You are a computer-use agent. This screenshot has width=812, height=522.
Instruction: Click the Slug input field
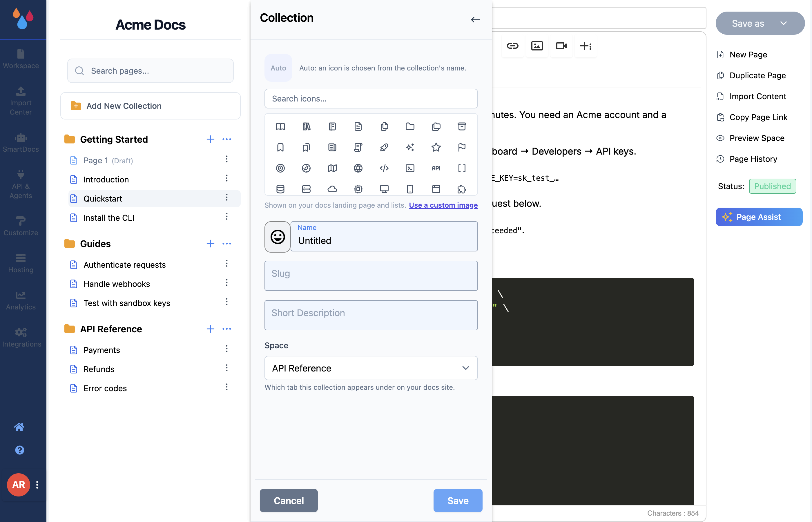[371, 275]
